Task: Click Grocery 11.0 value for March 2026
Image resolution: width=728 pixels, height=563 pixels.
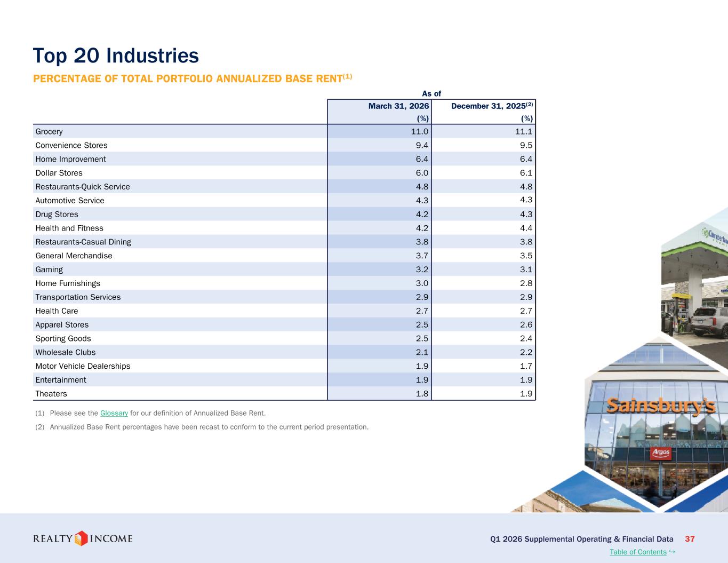Action: pyautogui.click(x=419, y=131)
